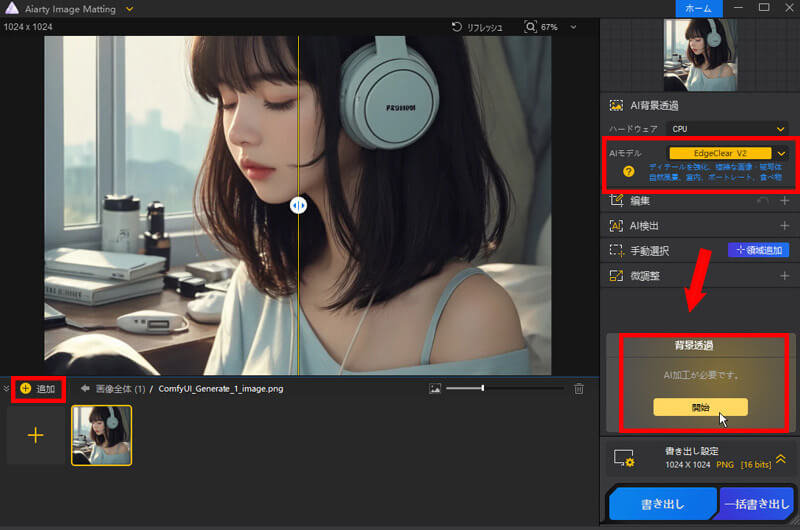The height and width of the screenshot is (530, 800).
Task: Click the ComfyUI_Generate_1_image.png file name
Action: (x=220, y=389)
